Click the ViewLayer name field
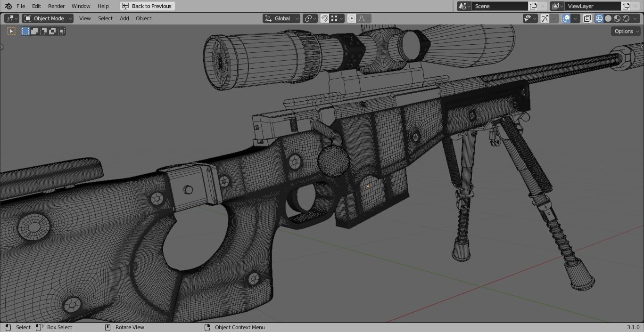Viewport: 644px width, 332px height. pyautogui.click(x=593, y=6)
